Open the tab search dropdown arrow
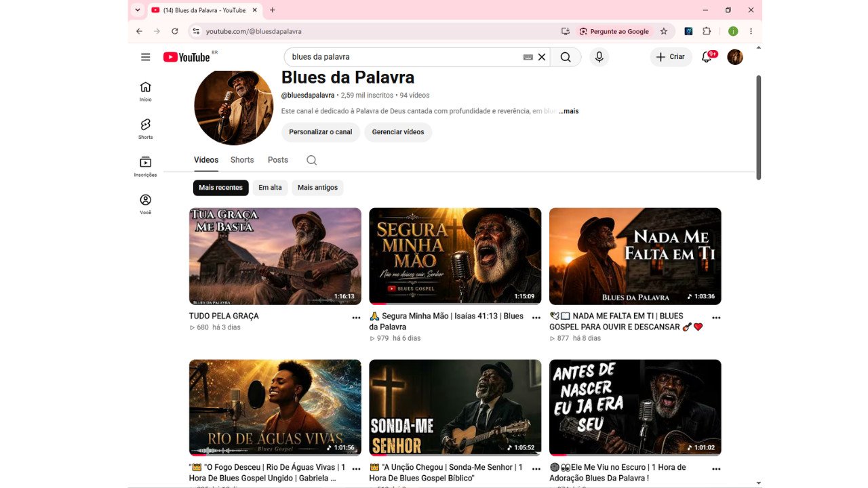The width and height of the screenshot is (868, 488). point(138,10)
